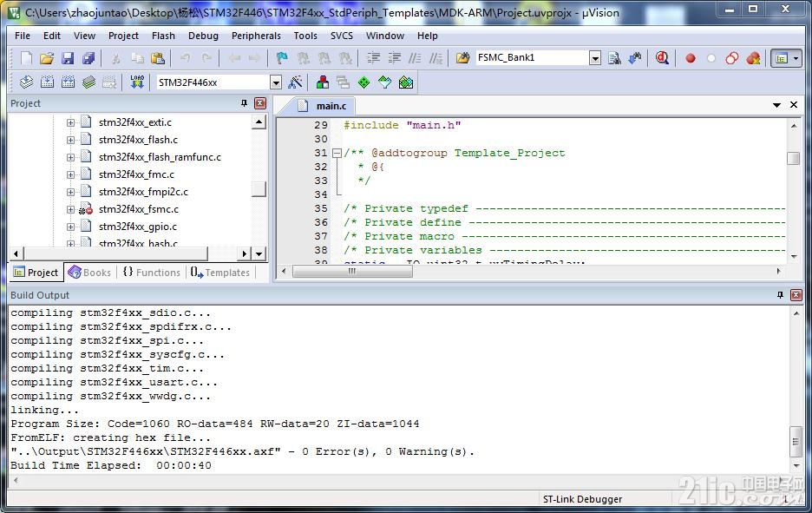Screen dimensions: 812x513
Task: Close the main.c editor with the X
Action: tap(794, 105)
